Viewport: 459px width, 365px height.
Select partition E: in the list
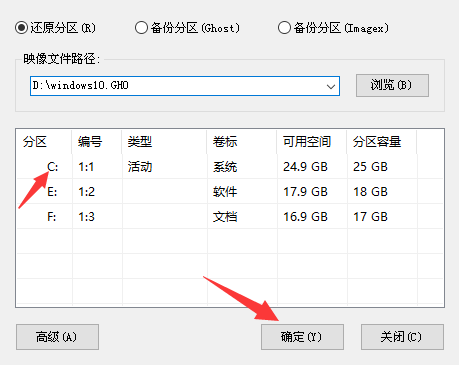52,192
